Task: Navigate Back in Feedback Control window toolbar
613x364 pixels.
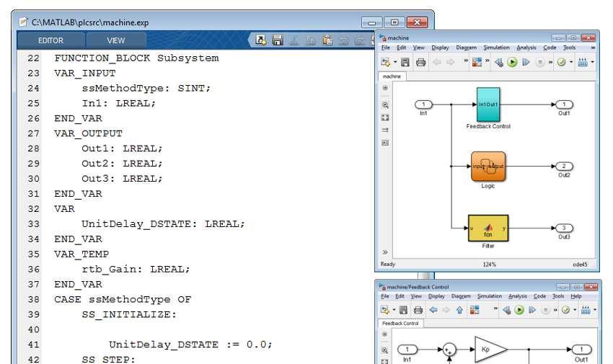Action: click(433, 310)
